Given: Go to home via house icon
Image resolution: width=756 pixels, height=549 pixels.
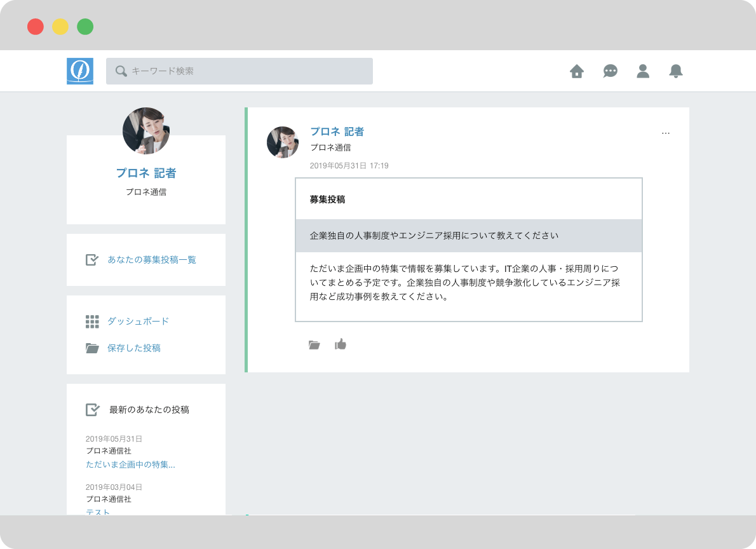Looking at the screenshot, I should point(577,71).
